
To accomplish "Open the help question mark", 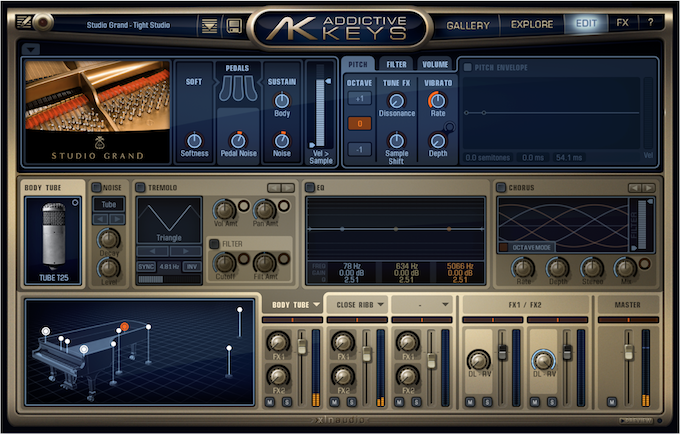I will (x=650, y=23).
